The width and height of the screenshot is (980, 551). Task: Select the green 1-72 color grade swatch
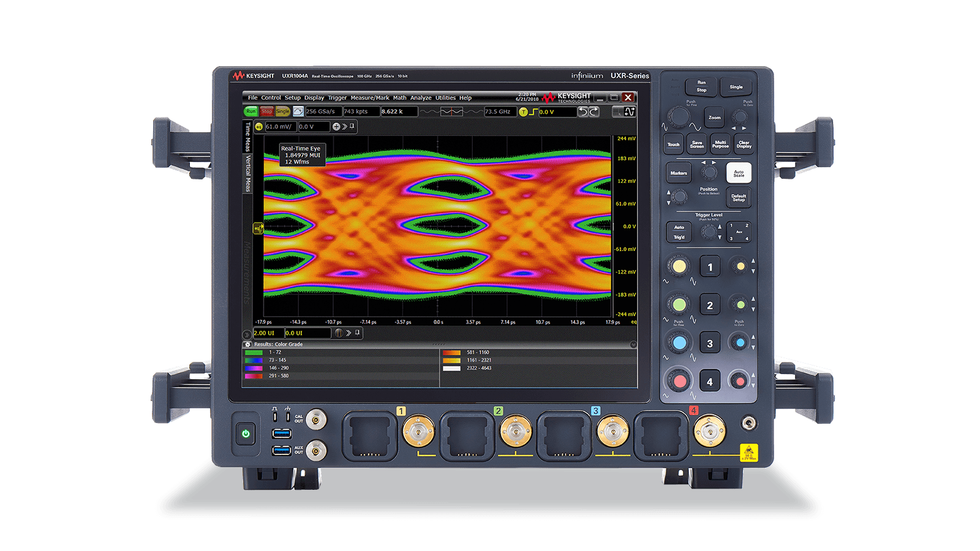pyautogui.click(x=254, y=352)
